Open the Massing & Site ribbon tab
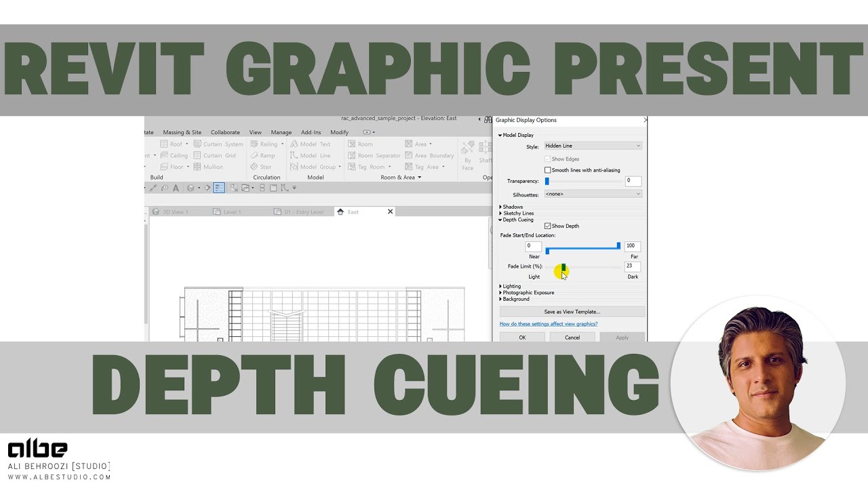 [x=182, y=132]
